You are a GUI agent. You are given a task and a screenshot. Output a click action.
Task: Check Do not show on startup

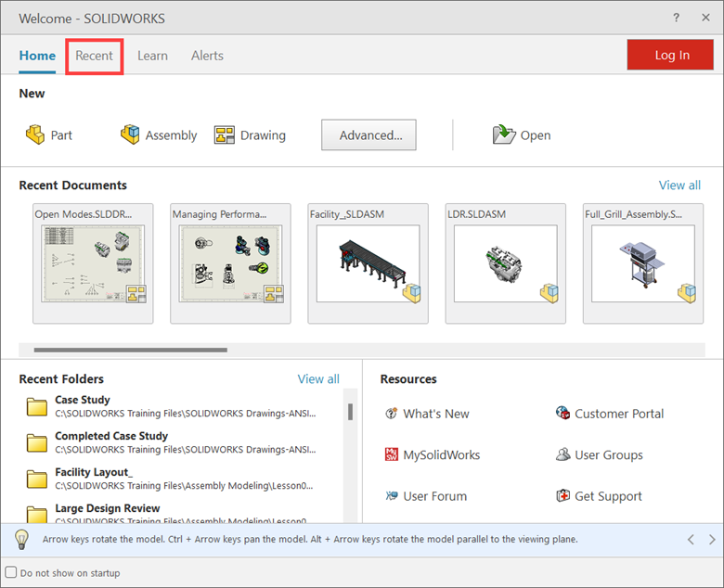coord(10,572)
